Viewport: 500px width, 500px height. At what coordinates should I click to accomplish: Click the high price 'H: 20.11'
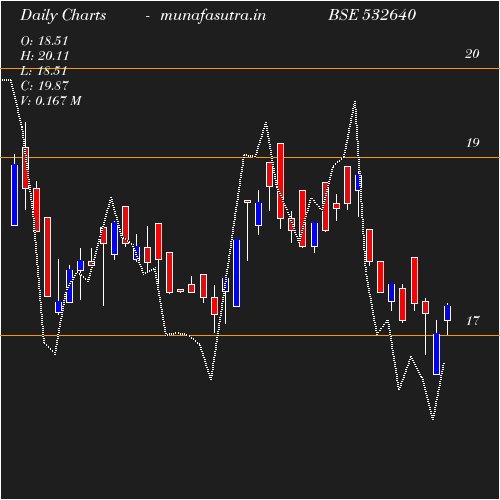[x=45, y=56]
